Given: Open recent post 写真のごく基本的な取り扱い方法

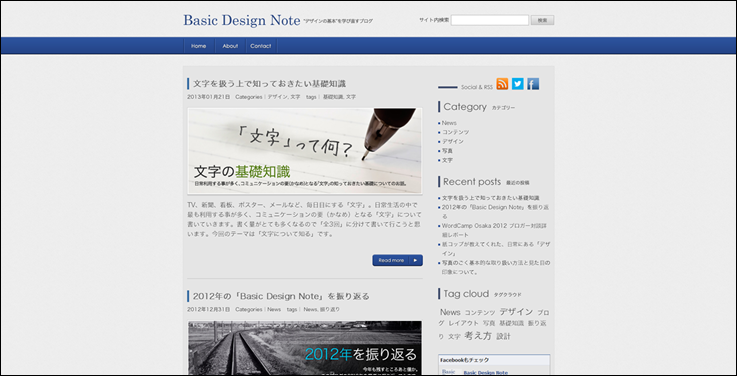Looking at the screenshot, I should coord(496,267).
